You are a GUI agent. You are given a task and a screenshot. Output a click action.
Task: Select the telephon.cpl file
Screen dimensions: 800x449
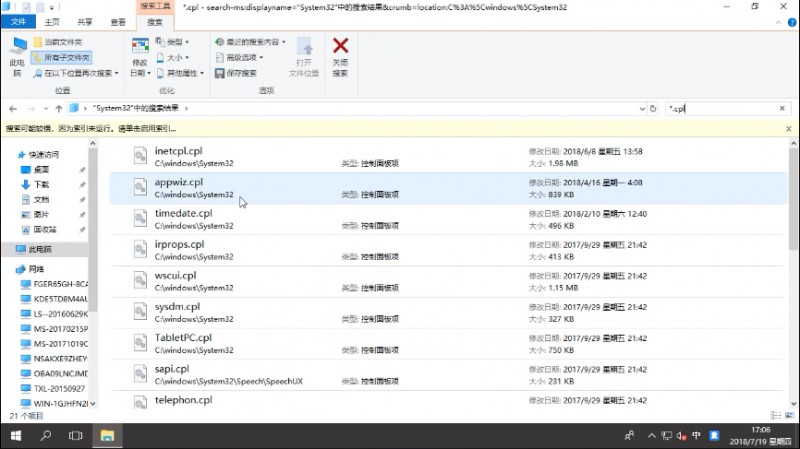pyautogui.click(x=446, y=401)
